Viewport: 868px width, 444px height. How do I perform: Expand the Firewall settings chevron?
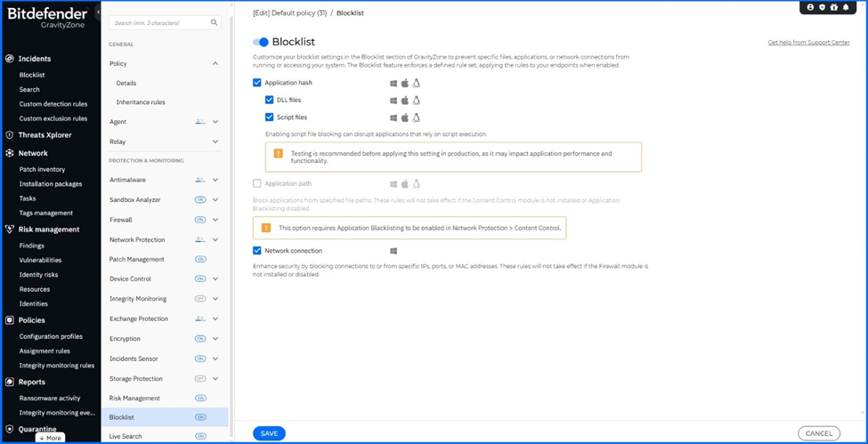[215, 220]
